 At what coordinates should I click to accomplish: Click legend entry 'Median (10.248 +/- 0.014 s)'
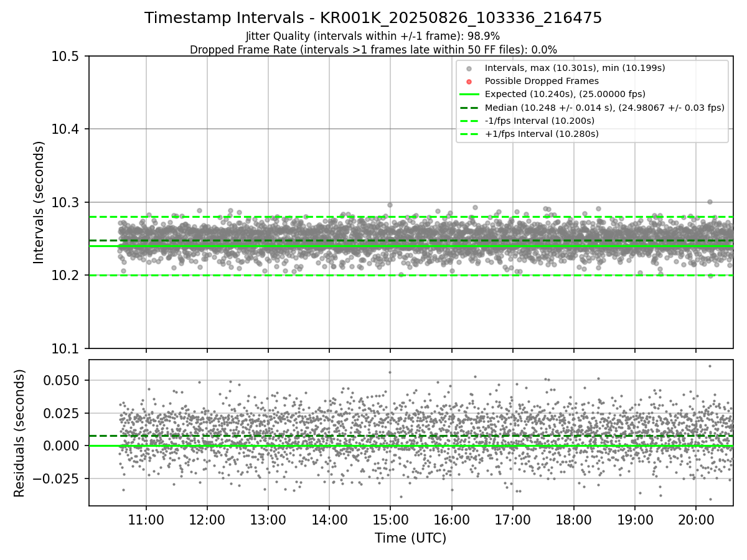pos(604,107)
